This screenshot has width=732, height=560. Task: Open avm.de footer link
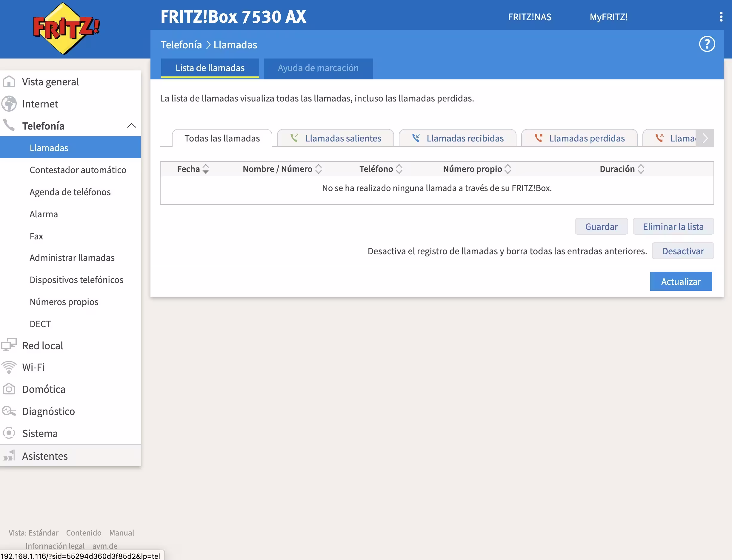point(105,546)
